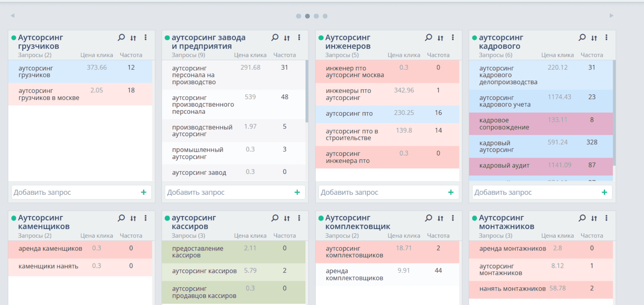Search within Аутсорсинг грузчиков group
Viewport: 644px width, 305px height.
point(121,38)
